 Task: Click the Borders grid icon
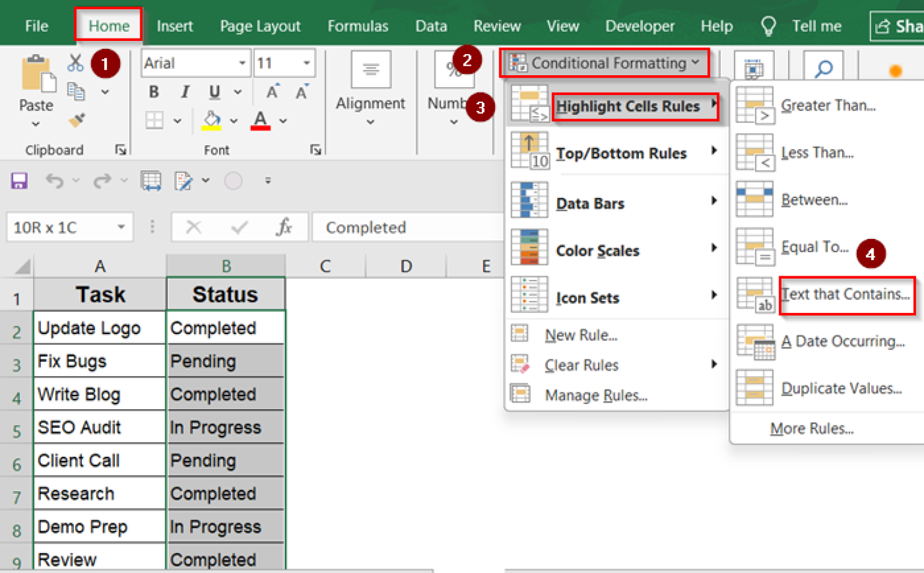click(154, 120)
